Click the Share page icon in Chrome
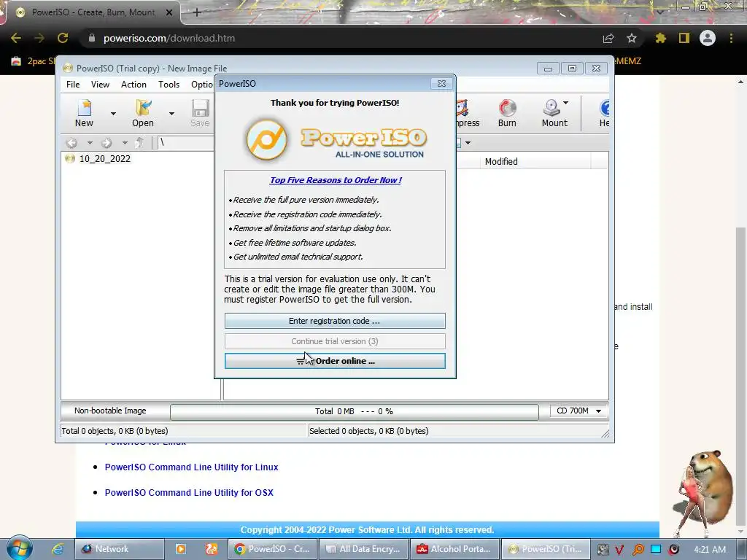Image resolution: width=747 pixels, height=560 pixels. (608, 38)
